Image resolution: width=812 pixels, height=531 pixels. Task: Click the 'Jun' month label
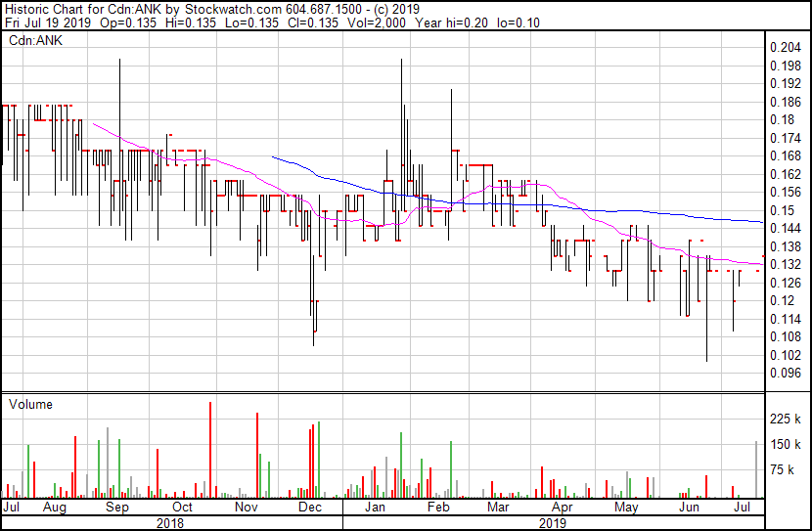click(690, 508)
